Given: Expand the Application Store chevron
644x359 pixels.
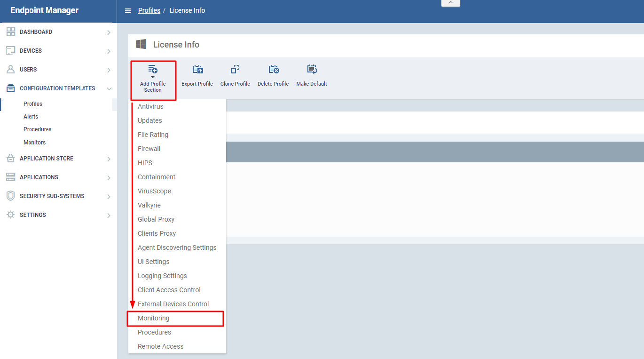Looking at the screenshot, I should coord(109,159).
